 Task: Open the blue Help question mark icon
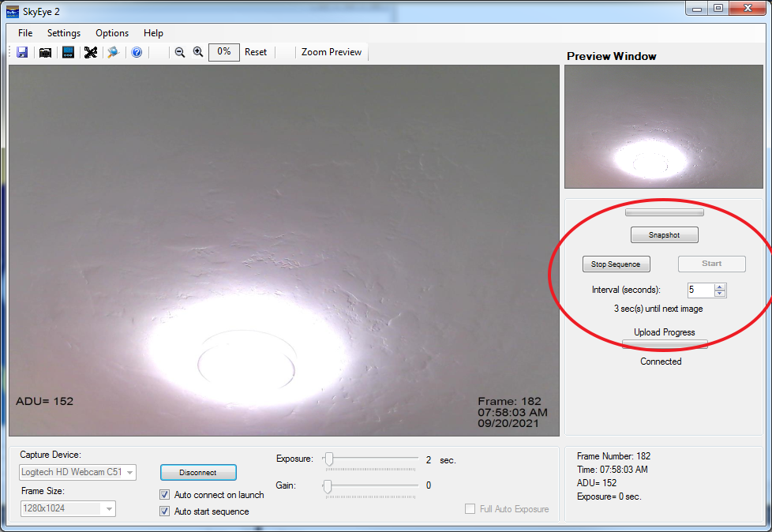pyautogui.click(x=137, y=52)
